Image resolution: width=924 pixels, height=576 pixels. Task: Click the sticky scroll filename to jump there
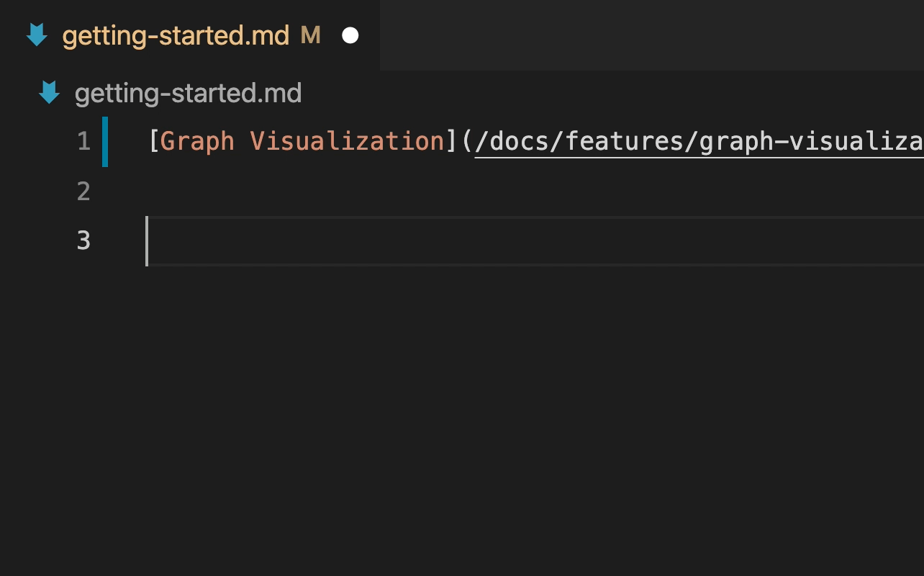tap(189, 92)
